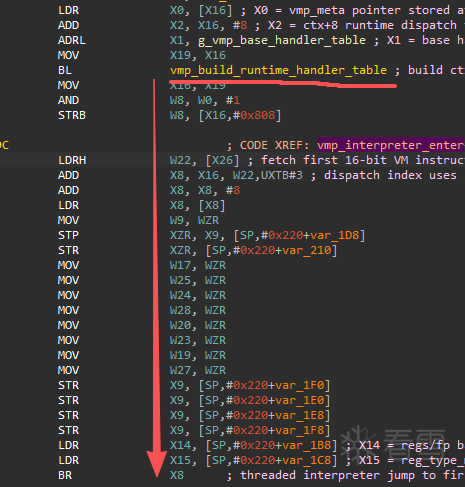Click the var_210 stack variable
Image resolution: width=465 pixels, height=487 pixels.
[x=306, y=250]
